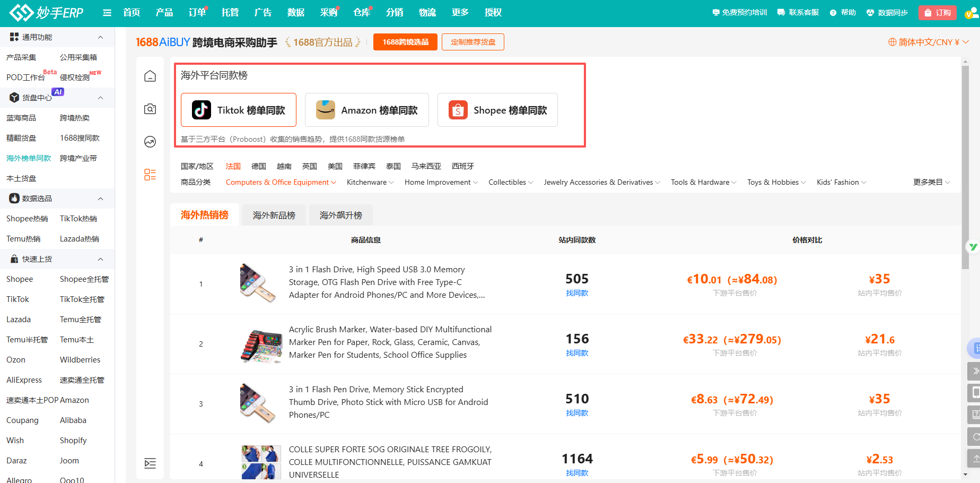Click the Tiktok 榜单同款 button
The width and height of the screenshot is (980, 483).
pos(239,110)
